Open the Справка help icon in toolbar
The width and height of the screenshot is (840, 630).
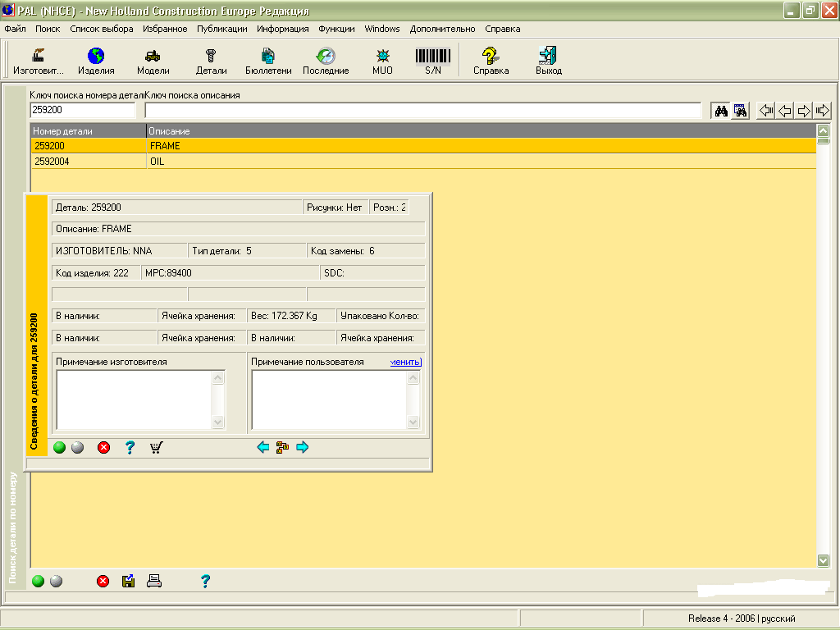tap(491, 61)
